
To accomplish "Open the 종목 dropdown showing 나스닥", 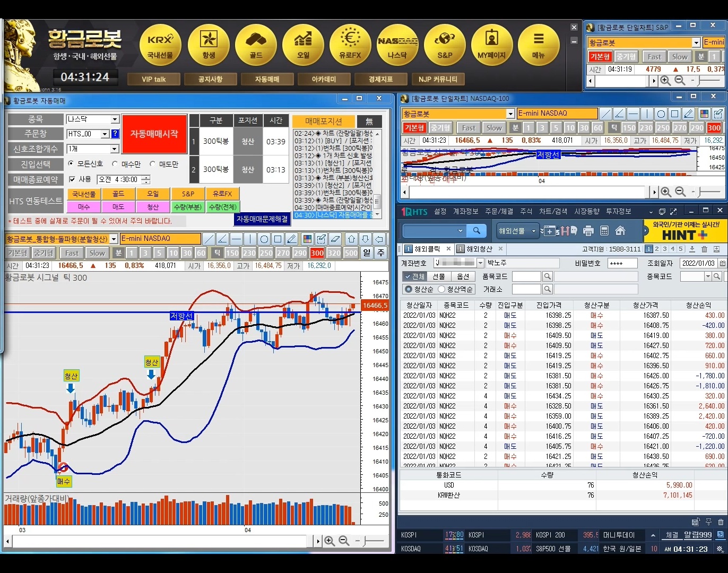I will (x=115, y=119).
